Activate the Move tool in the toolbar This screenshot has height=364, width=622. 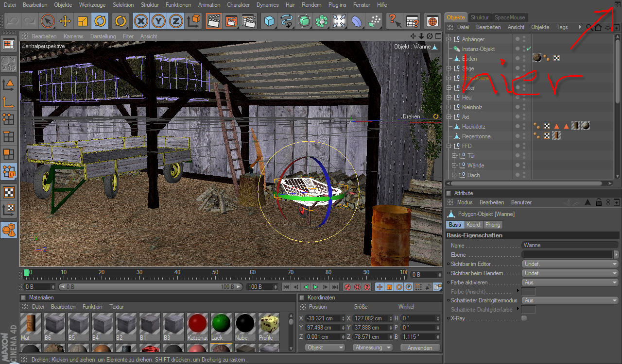[65, 21]
